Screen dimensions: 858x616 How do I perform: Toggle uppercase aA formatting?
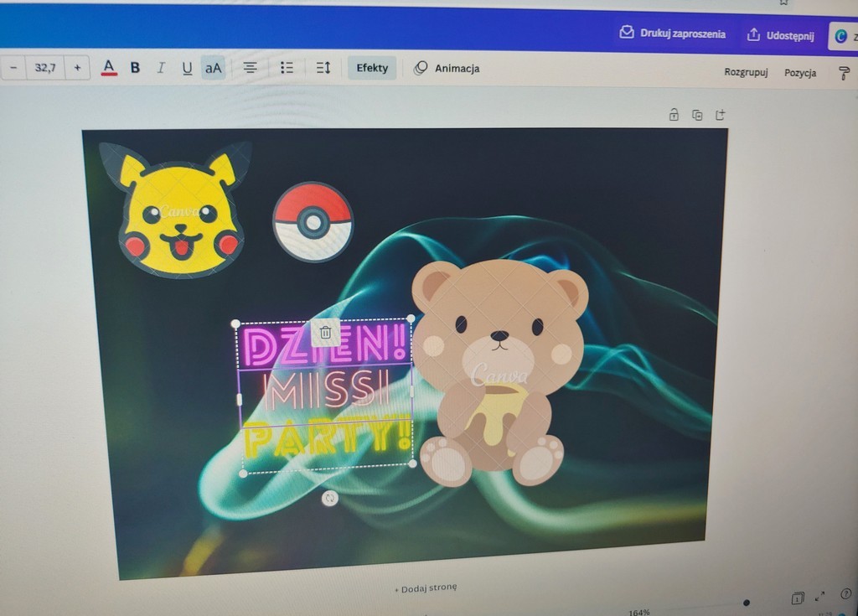tap(213, 69)
